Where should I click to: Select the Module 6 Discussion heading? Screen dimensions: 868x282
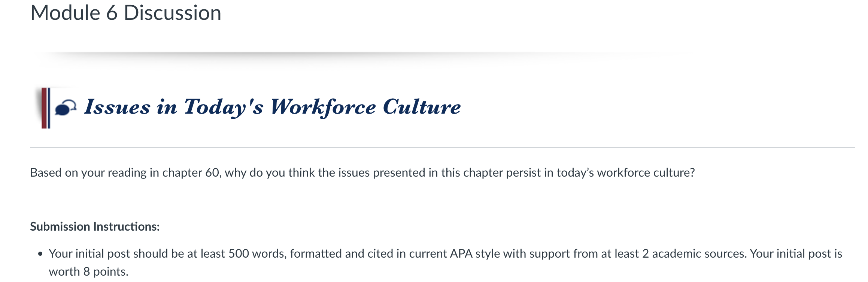pos(126,13)
